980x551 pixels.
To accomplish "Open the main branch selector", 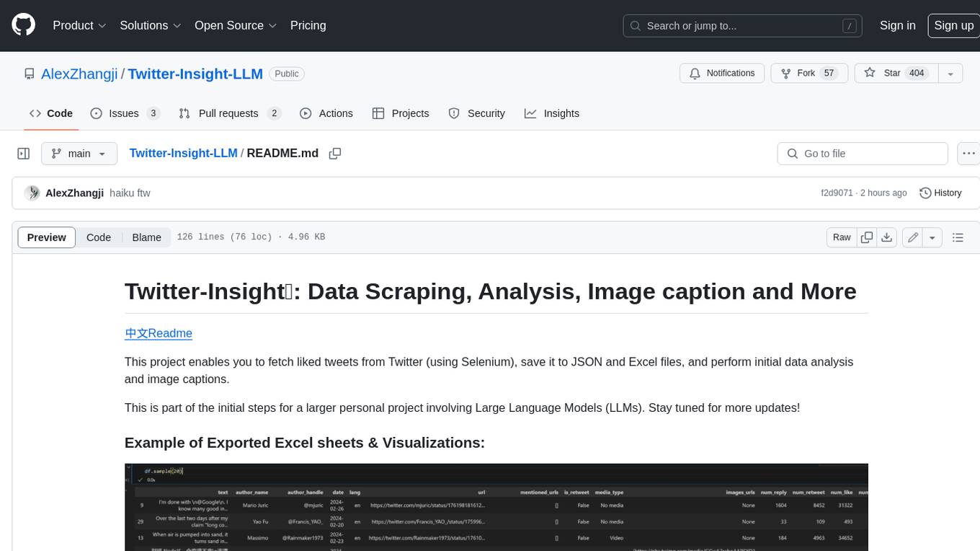I will 79,154.
